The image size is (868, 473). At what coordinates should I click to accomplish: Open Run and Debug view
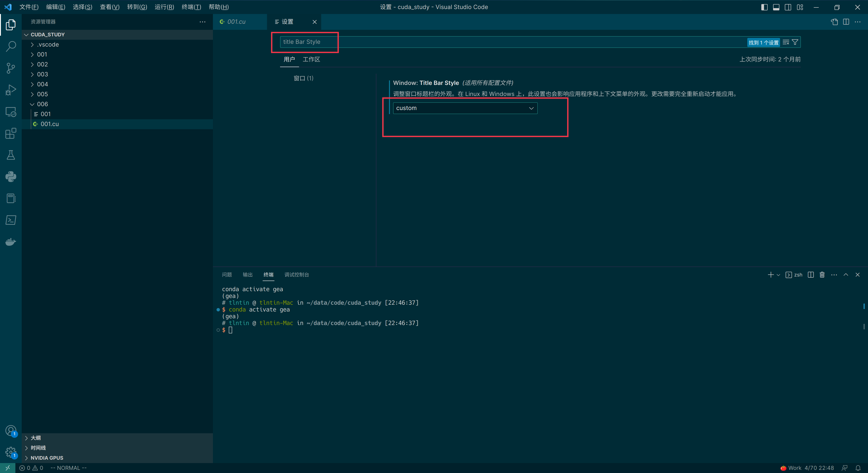(x=11, y=90)
